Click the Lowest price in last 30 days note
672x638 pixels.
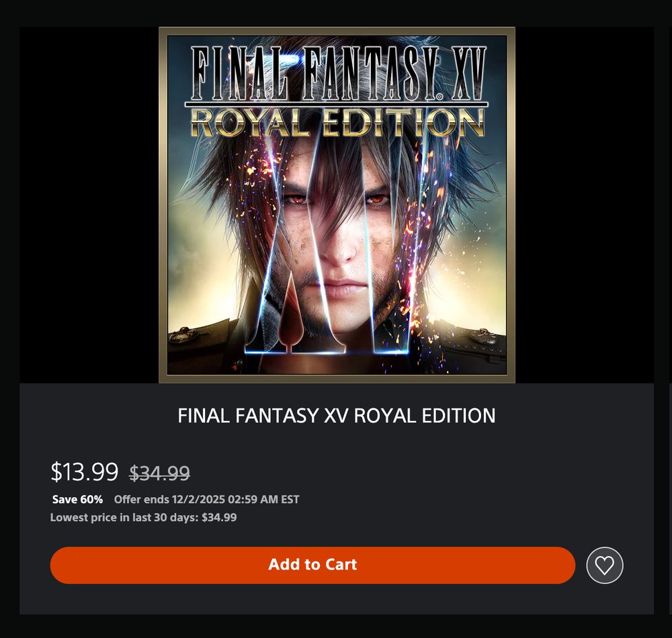144,517
